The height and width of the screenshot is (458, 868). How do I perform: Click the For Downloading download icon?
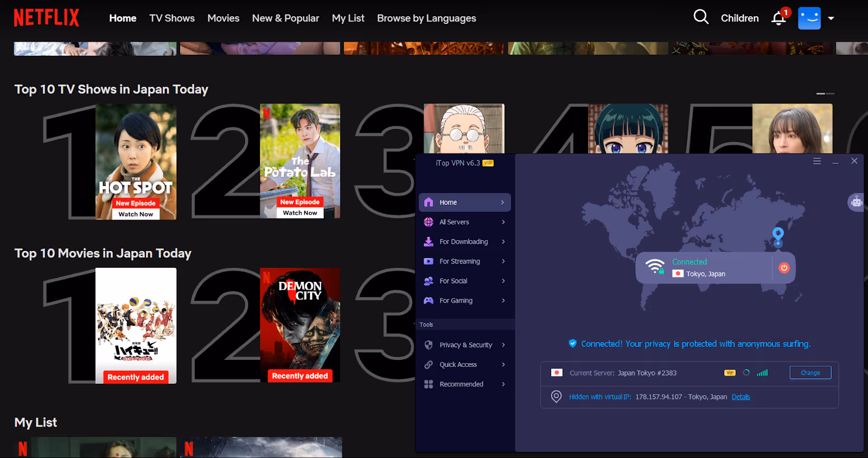(429, 242)
